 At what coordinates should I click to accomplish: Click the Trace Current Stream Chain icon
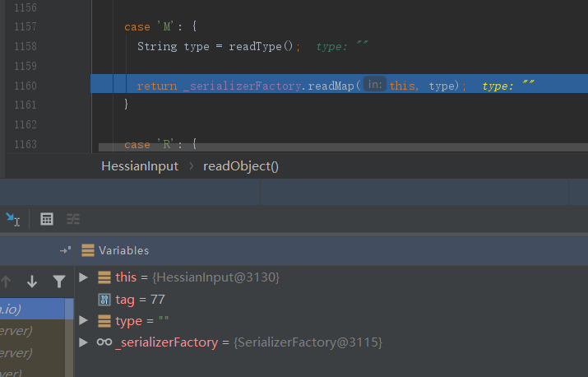(73, 219)
